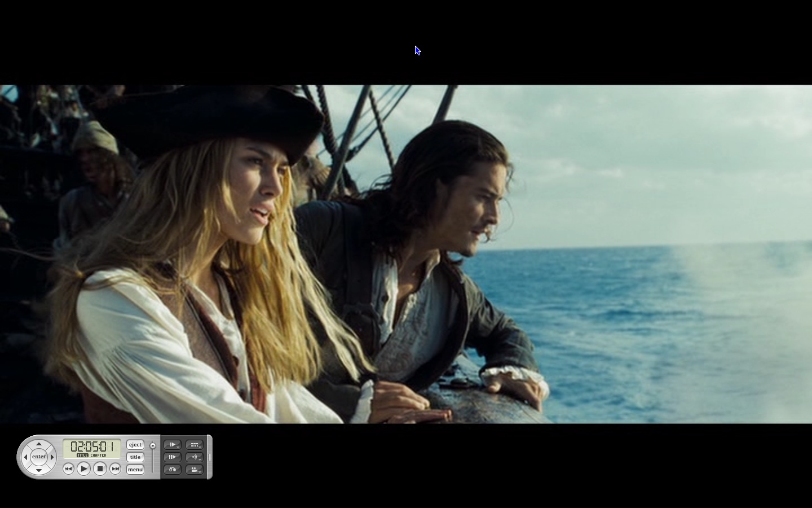This screenshot has width=812, height=508.
Task: Go to the DVD title menu
Action: click(x=135, y=457)
